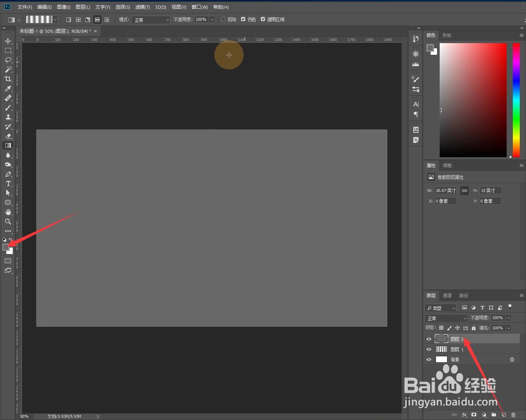Choose the radial gradient type
Screen dimensions: 526x420
(x=78, y=20)
